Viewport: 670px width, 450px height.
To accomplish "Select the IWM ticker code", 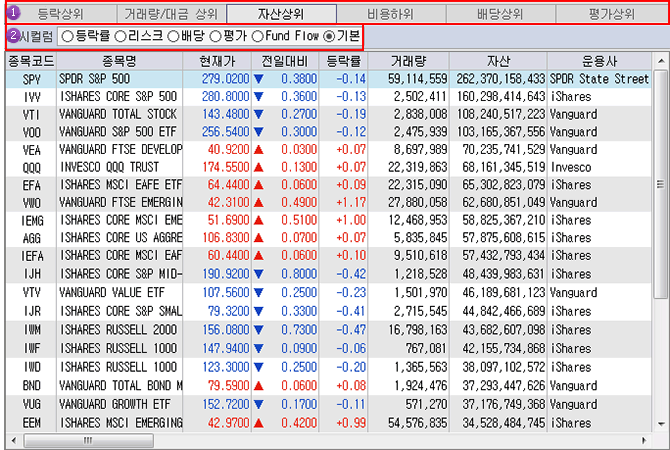I will pyautogui.click(x=32, y=330).
